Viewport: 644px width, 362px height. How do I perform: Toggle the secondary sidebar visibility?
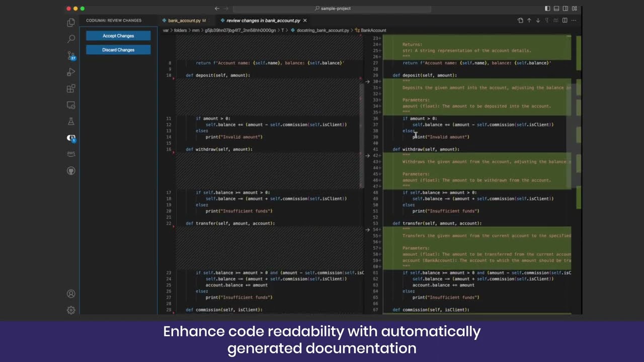tap(566, 9)
